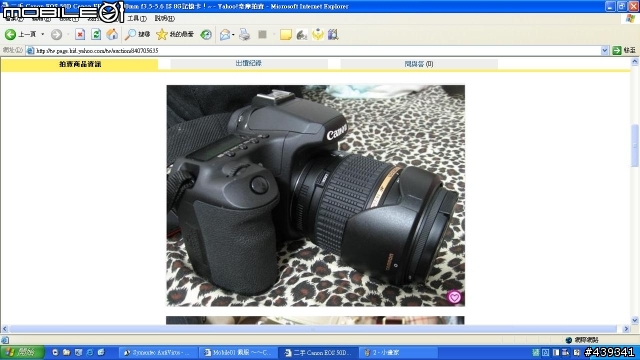Click the pink heart icon on photo

454,297
